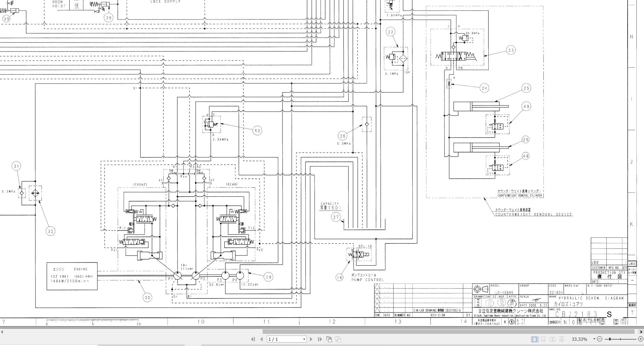Go to the previous page
Viewport: 644px width, 346px height.
[261, 339]
